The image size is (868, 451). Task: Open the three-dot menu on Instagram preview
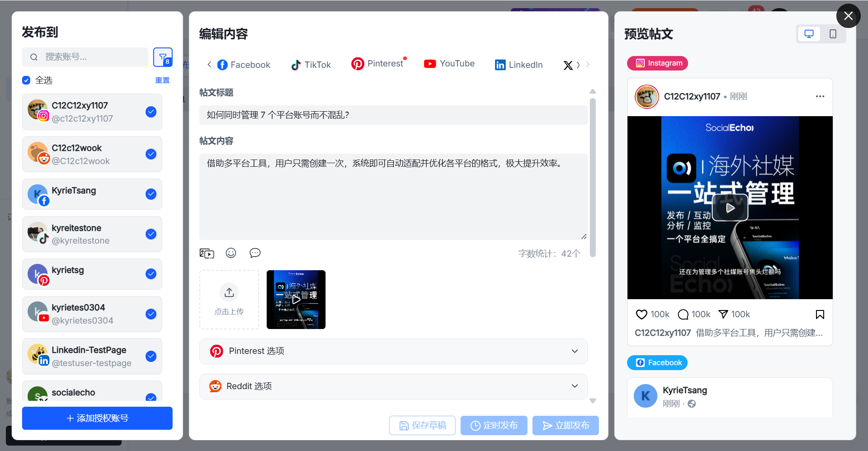click(820, 96)
